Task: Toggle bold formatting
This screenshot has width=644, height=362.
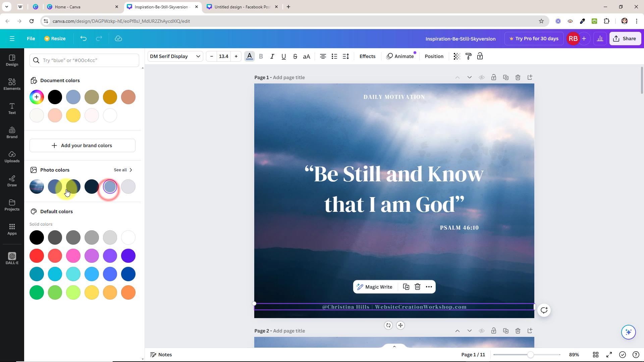Action: 261,56
